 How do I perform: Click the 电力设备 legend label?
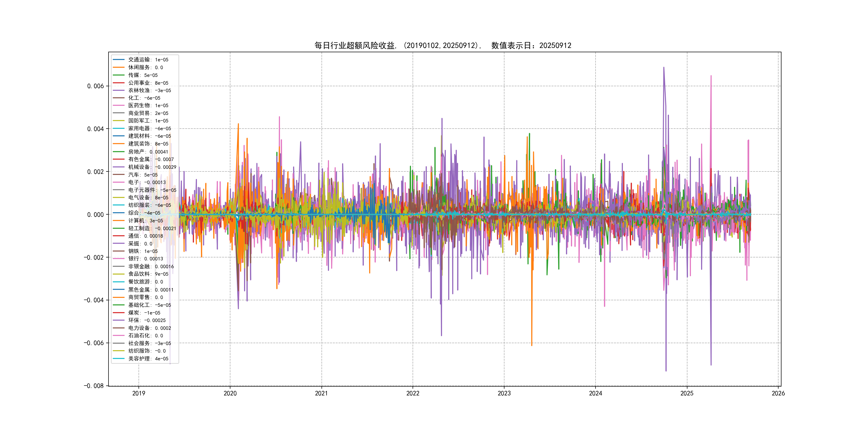[x=139, y=328]
